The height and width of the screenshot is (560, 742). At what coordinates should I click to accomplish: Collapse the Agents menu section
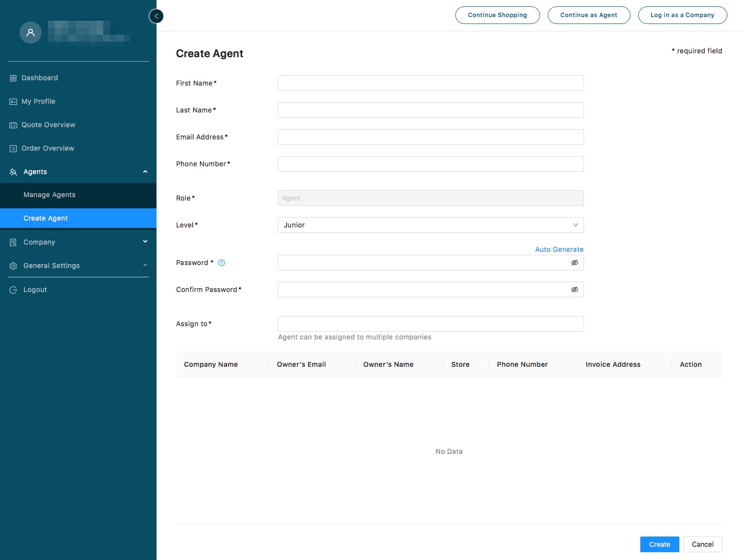coord(145,172)
